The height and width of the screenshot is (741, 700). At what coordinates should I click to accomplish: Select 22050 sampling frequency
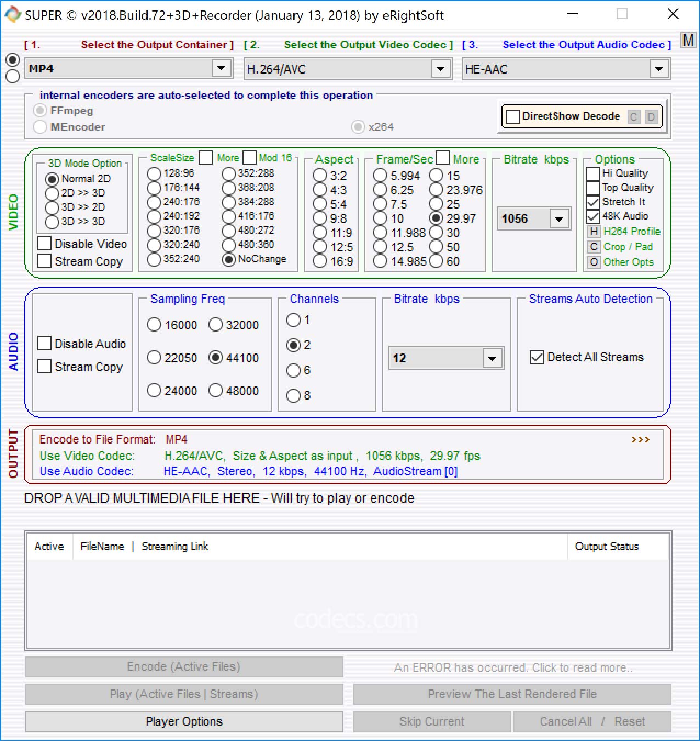click(x=154, y=357)
